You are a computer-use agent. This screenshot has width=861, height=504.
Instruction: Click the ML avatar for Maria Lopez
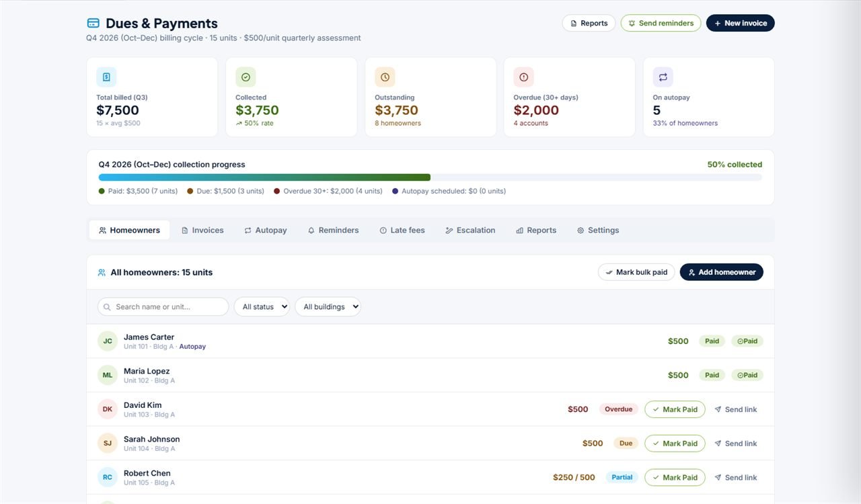108,375
